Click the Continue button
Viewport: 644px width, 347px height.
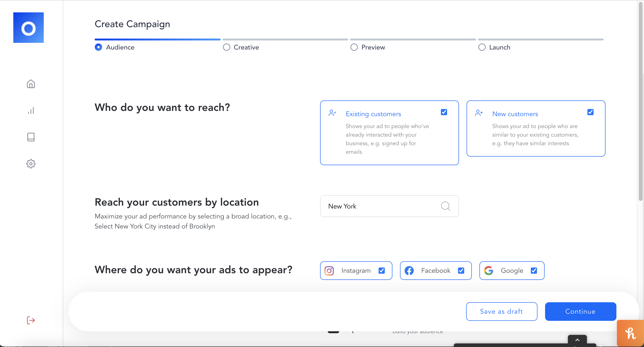coord(580,312)
